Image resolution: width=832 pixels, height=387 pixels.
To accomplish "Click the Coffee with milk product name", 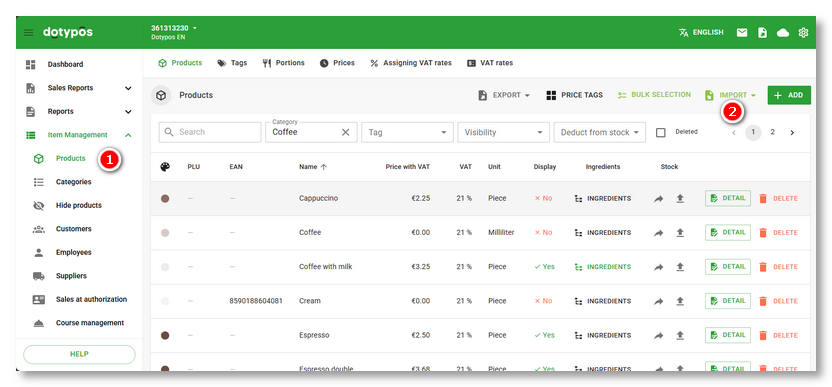I will tap(326, 267).
